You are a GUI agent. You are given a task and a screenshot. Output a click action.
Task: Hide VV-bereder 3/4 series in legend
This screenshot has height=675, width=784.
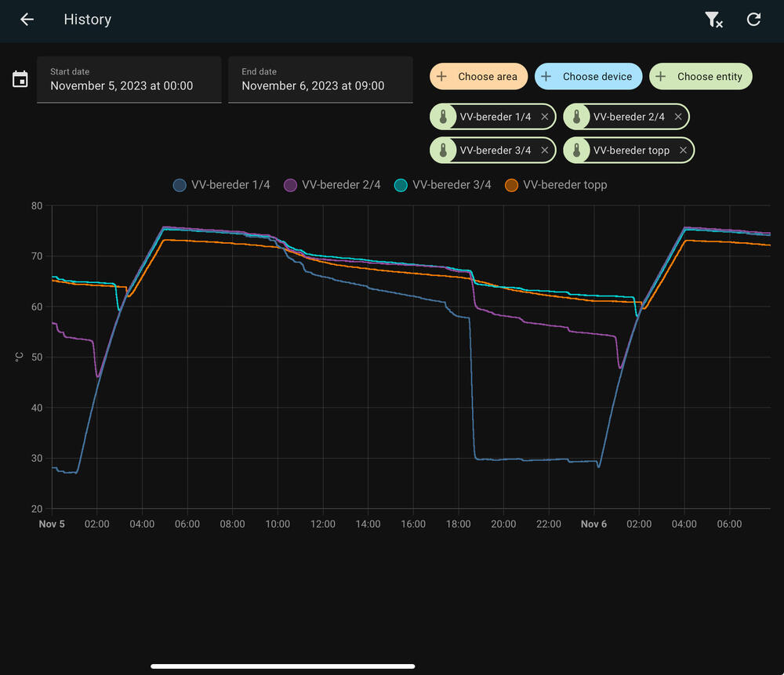click(443, 185)
